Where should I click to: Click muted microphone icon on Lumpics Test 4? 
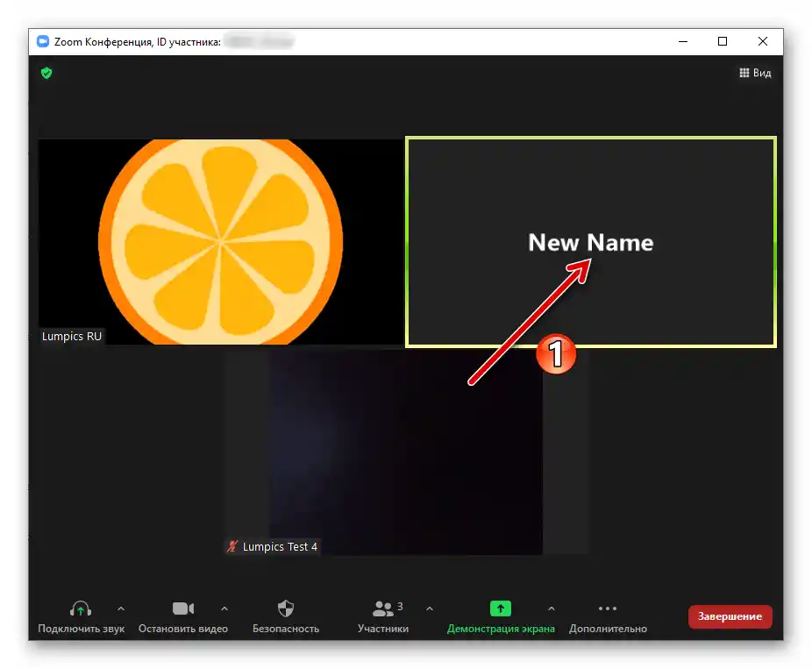pyautogui.click(x=232, y=546)
